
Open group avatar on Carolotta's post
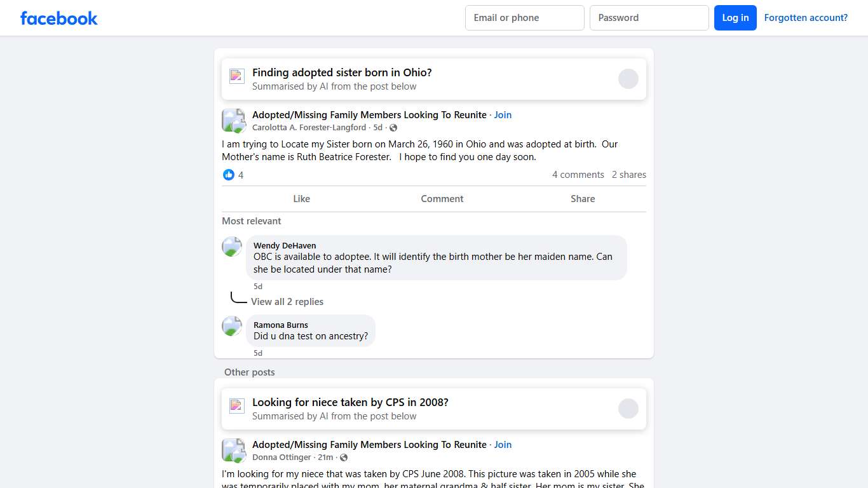[x=233, y=121]
